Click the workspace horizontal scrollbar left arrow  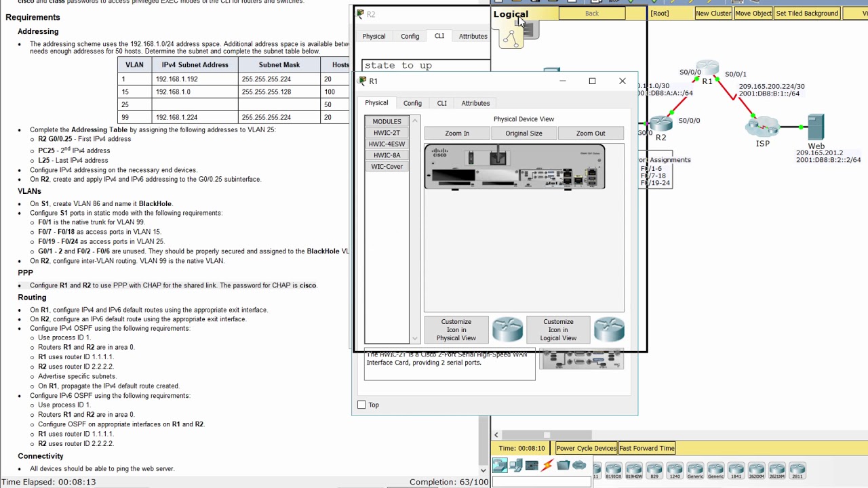496,434
